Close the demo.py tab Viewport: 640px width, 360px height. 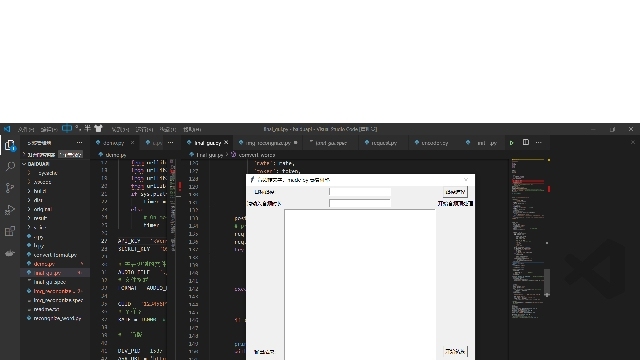(x=132, y=143)
